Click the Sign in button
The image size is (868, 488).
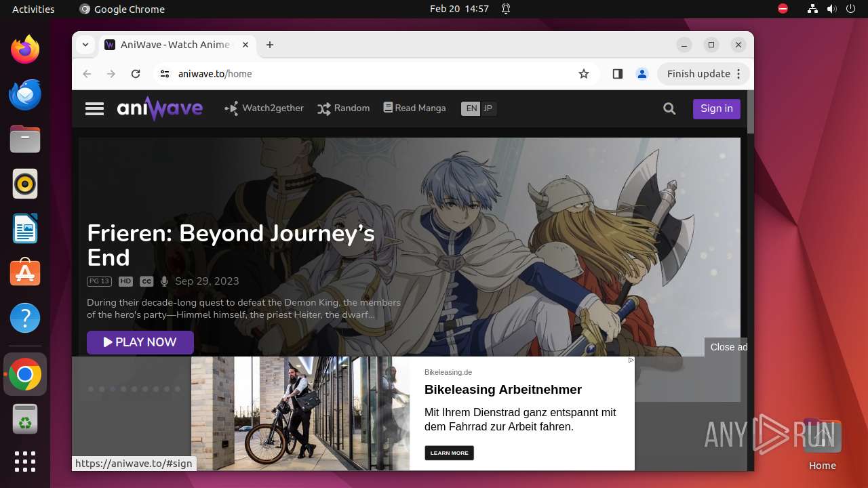717,108
